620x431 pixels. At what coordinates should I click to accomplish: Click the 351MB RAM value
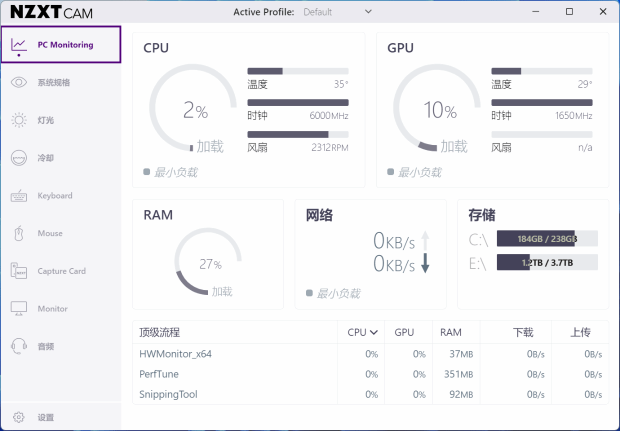pyautogui.click(x=458, y=374)
